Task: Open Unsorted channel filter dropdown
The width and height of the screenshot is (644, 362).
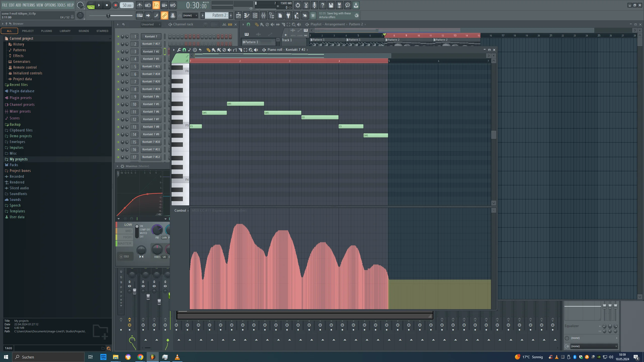Action: click(150, 24)
